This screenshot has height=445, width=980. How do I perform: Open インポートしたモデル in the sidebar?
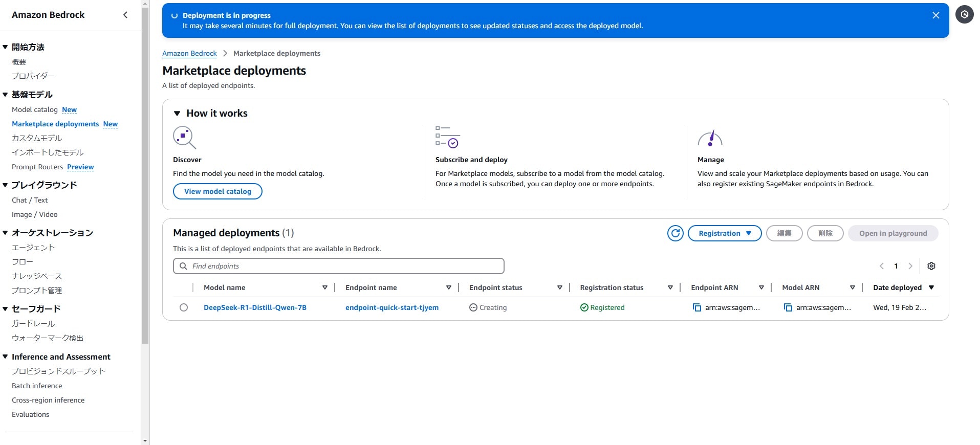tap(48, 152)
